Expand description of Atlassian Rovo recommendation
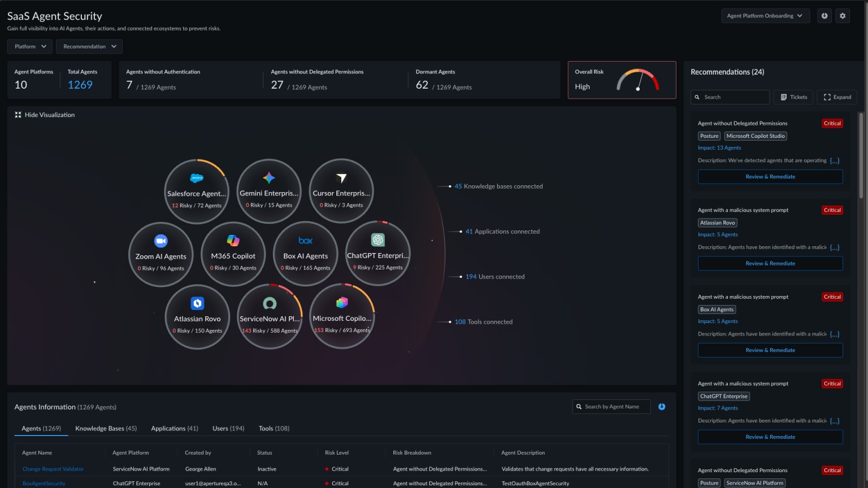 835,247
